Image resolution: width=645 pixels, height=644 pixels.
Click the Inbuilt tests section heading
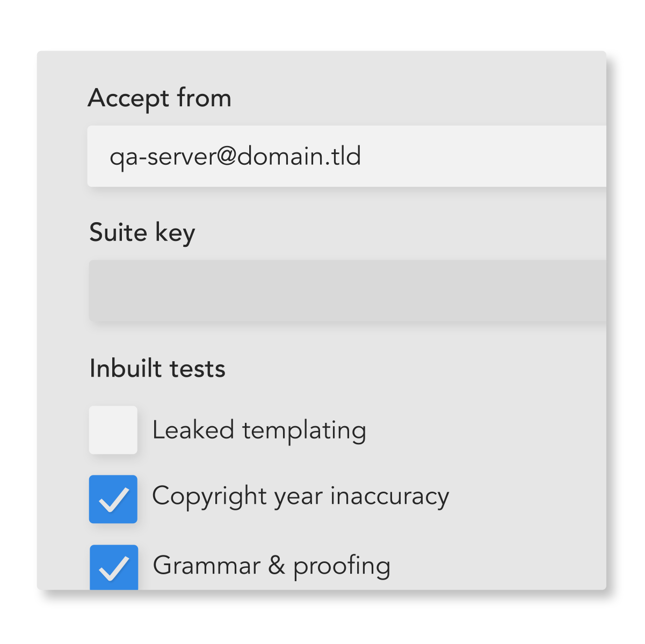(157, 369)
